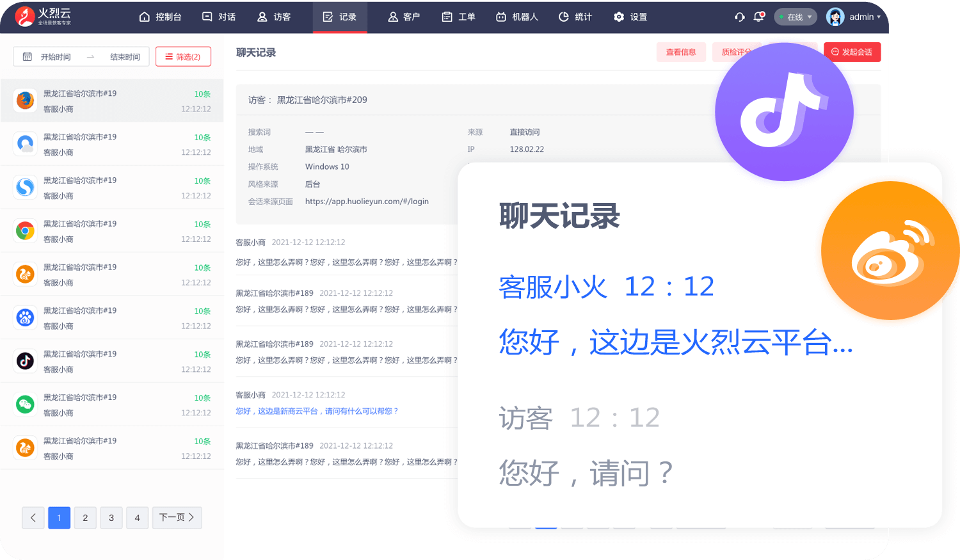This screenshot has width=960, height=560.
Task: Select the TikTok icon conversation row
Action: click(112, 362)
